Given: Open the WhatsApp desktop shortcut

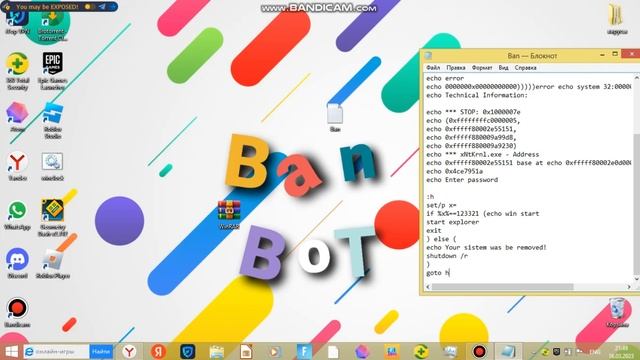Looking at the screenshot, I should coord(17,215).
